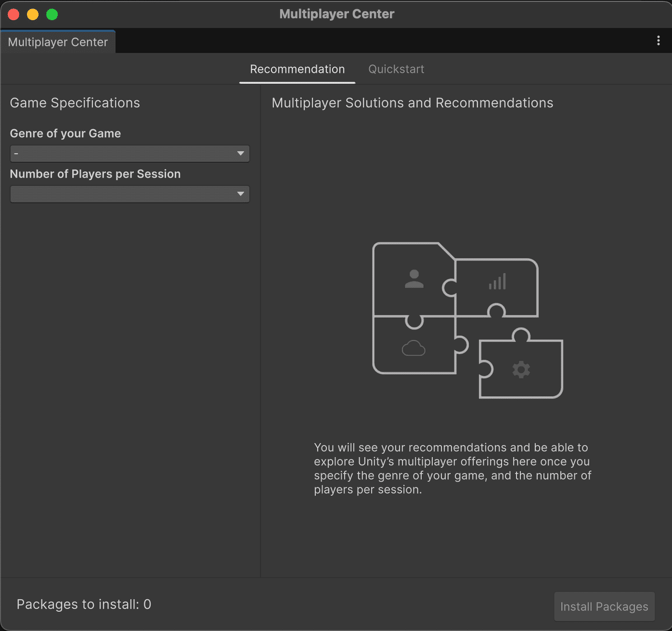Click the Packages to install counter text
Image resolution: width=672 pixels, height=631 pixels.
(83, 604)
